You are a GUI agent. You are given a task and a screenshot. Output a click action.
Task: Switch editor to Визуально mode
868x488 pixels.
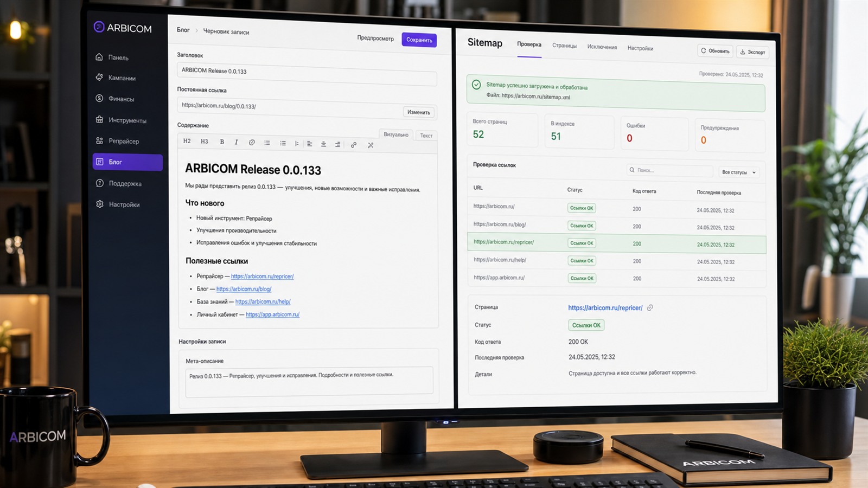tap(396, 134)
